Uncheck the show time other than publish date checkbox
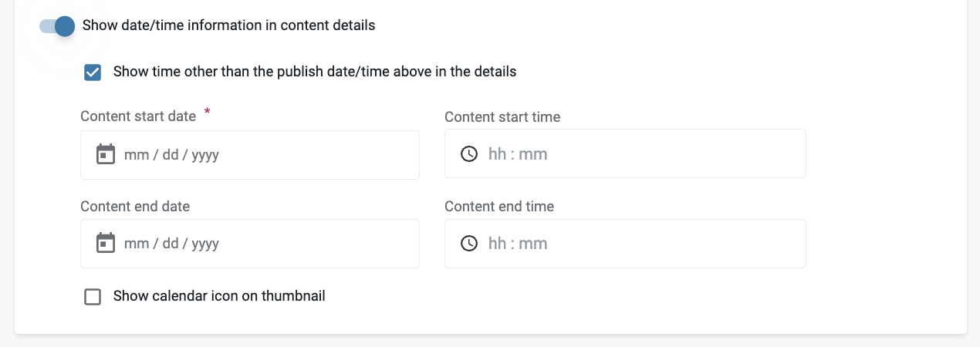This screenshot has height=347, width=980. coord(93,72)
